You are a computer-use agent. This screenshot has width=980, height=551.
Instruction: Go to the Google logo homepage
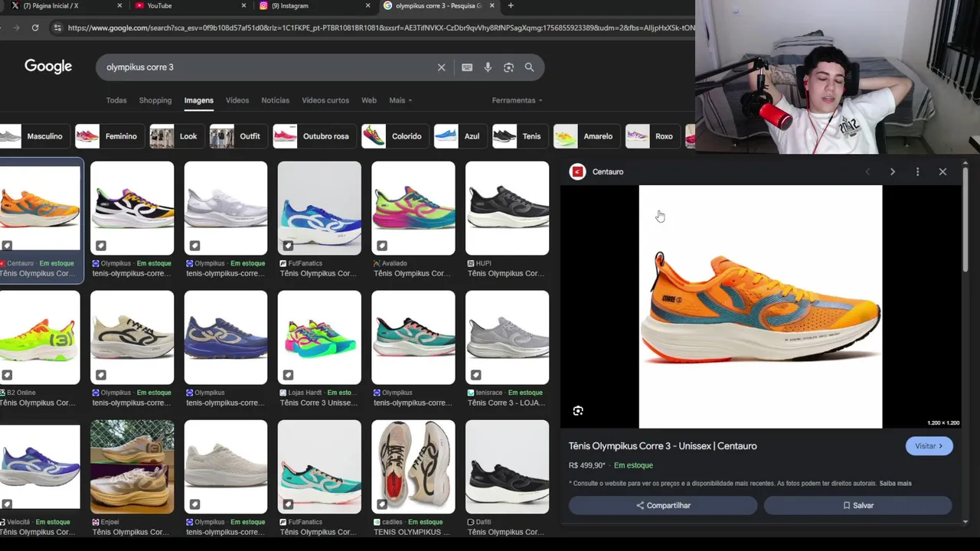pyautogui.click(x=48, y=67)
